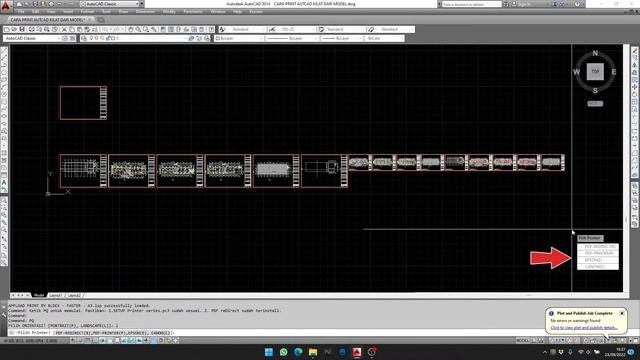
Task: Choose EPSON(E) printer option
Action: coord(598,260)
